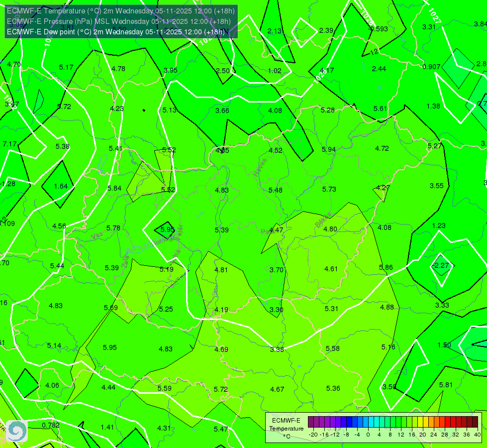487x448 pixels.
Task: Click the 5.31 grid value
Action: coord(331,309)
